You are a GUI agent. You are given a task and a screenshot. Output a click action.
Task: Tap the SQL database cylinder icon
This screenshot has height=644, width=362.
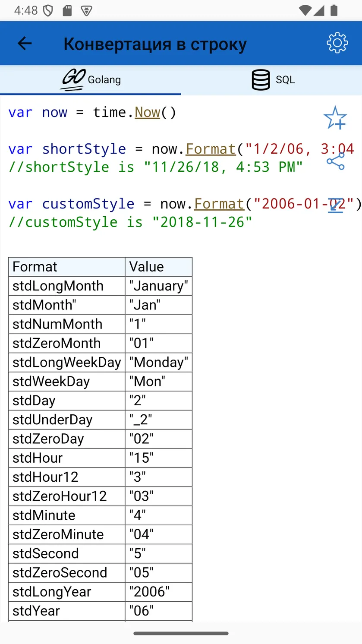261,80
